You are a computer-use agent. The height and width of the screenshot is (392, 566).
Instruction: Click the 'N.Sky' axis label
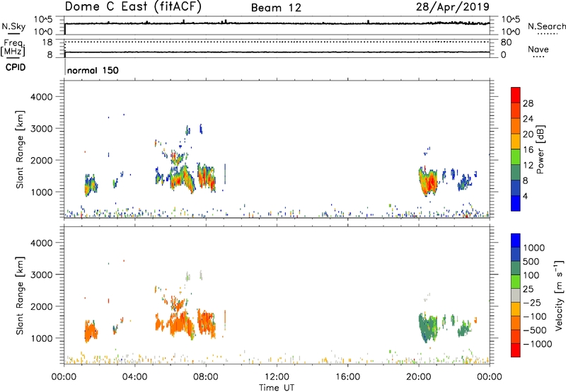click(13, 26)
